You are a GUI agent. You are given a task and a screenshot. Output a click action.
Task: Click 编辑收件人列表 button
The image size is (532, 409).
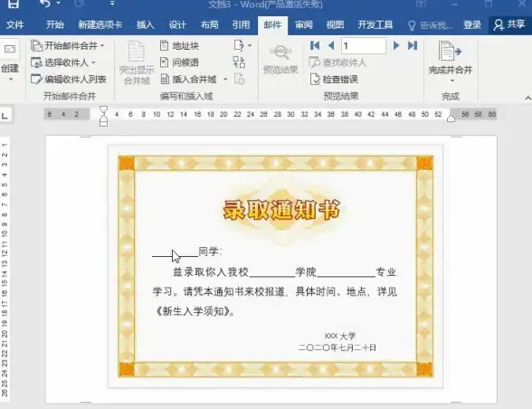coord(69,79)
